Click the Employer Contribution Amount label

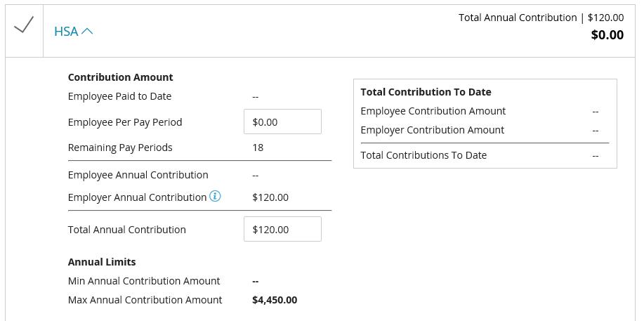coord(432,130)
